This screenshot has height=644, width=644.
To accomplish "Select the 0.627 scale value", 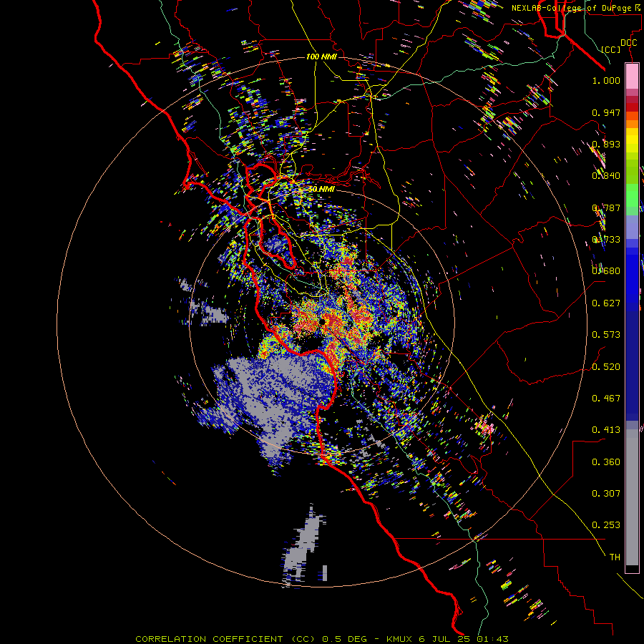I will [606, 303].
